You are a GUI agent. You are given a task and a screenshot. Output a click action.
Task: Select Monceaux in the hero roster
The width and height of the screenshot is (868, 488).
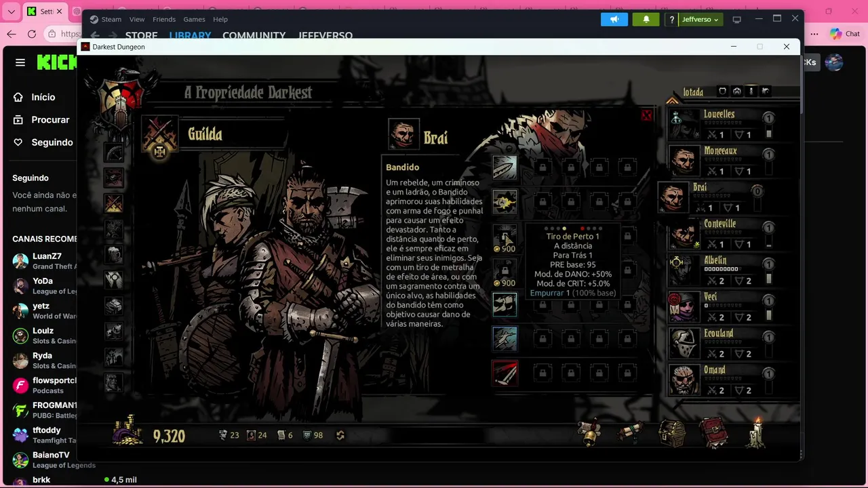720,161
